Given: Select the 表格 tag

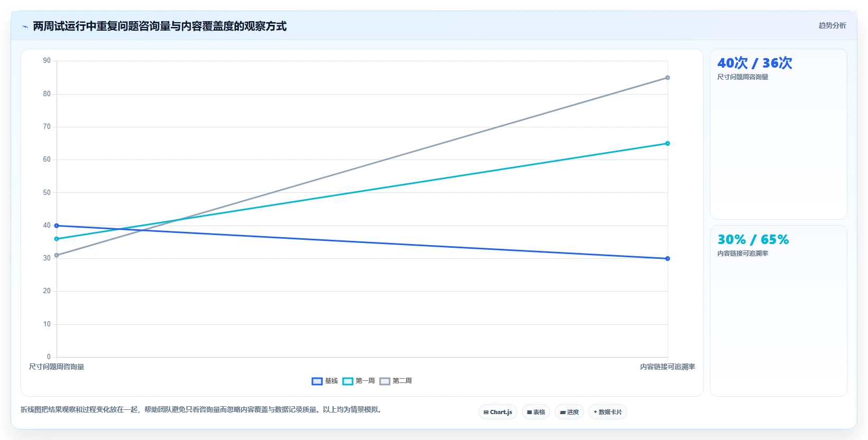Looking at the screenshot, I should point(536,412).
